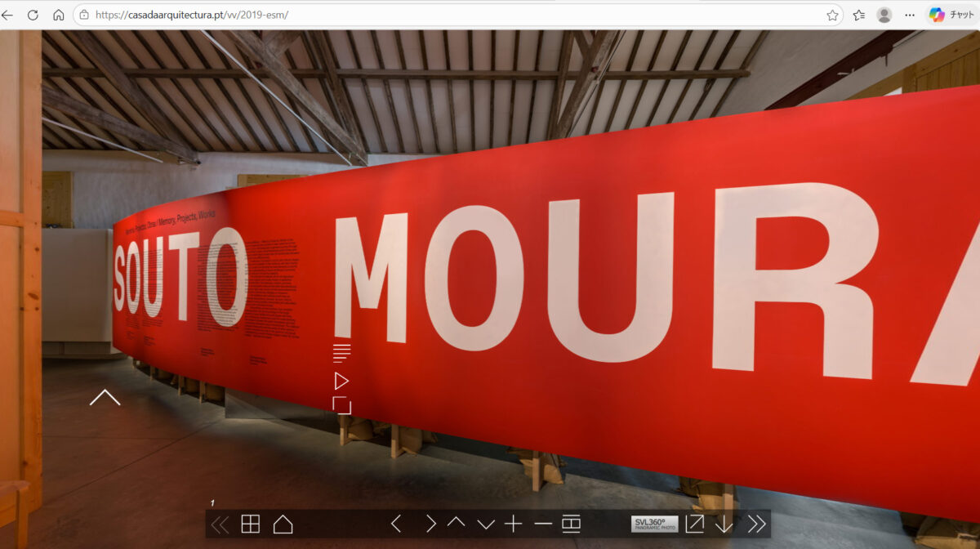This screenshot has height=549, width=980.
Task: Hide the toolbar with down arrow
Action: [724, 524]
